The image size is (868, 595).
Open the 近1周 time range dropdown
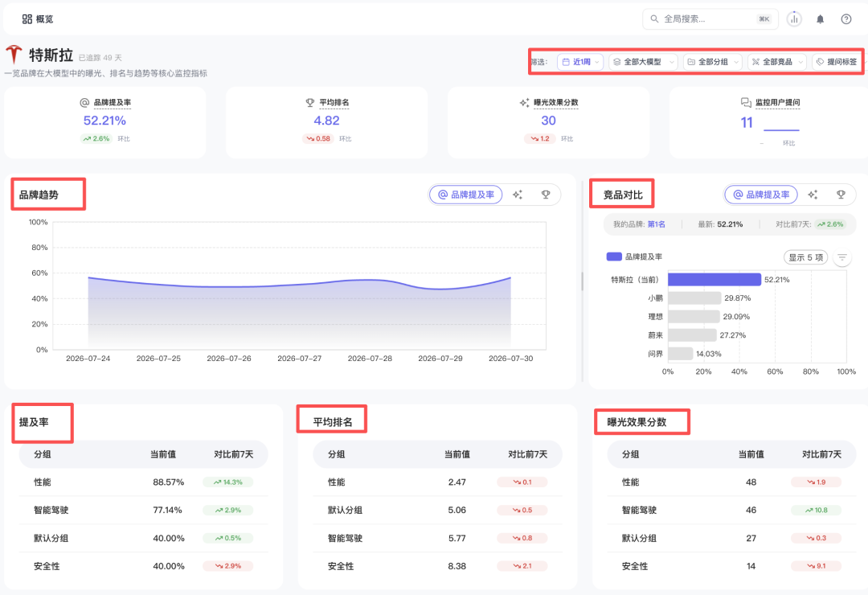tap(580, 62)
